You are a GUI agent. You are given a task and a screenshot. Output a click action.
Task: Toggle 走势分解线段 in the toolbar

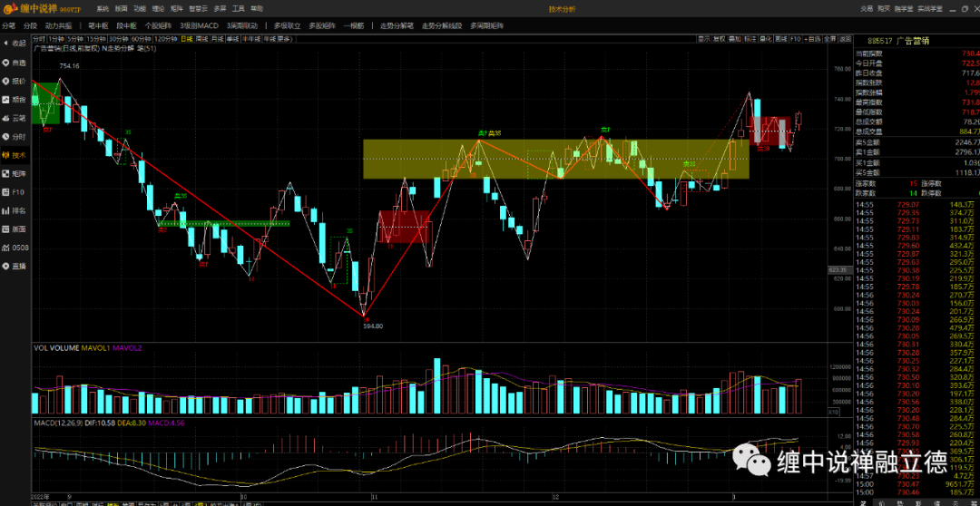pyautogui.click(x=442, y=26)
